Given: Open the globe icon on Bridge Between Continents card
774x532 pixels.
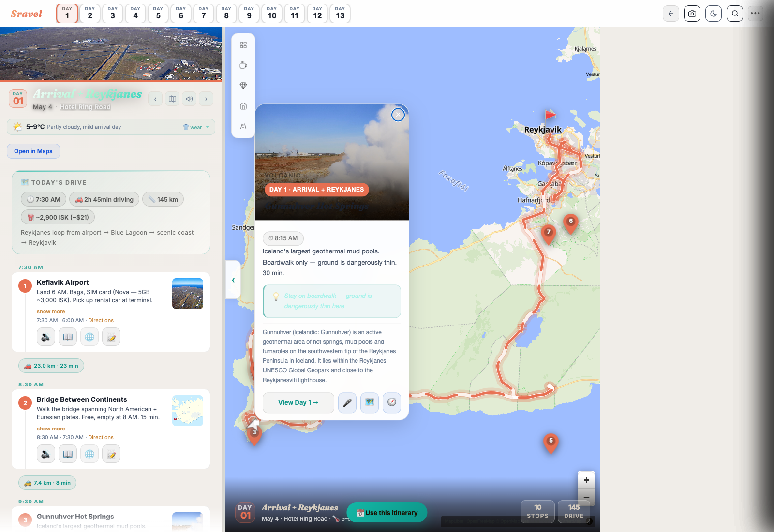Looking at the screenshot, I should 89,454.
